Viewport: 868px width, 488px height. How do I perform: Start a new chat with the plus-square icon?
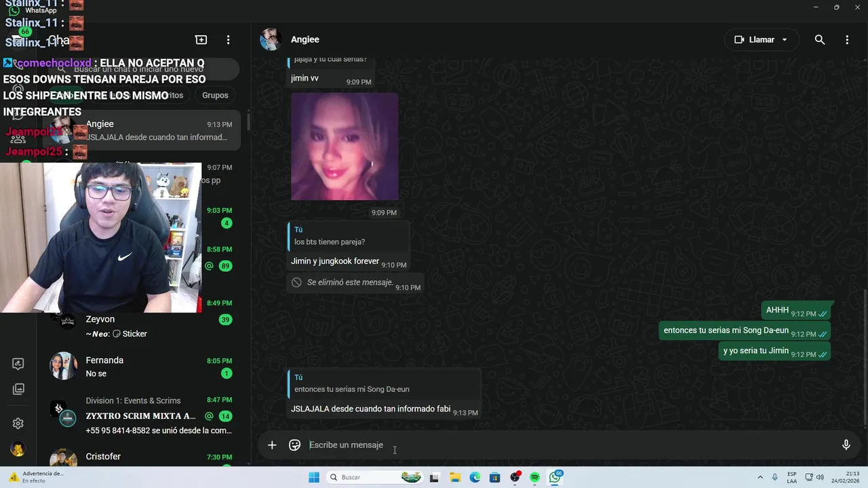click(201, 40)
